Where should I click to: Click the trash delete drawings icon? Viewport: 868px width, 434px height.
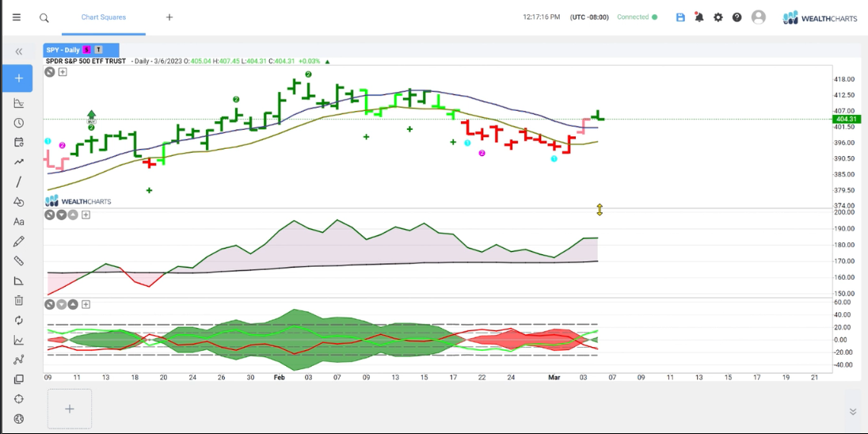(19, 301)
